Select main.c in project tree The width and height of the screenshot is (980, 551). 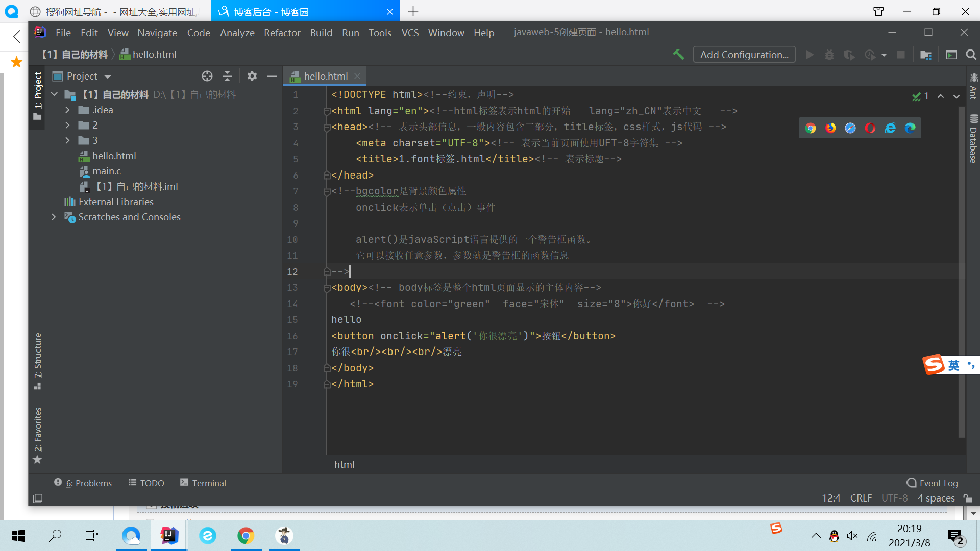107,171
